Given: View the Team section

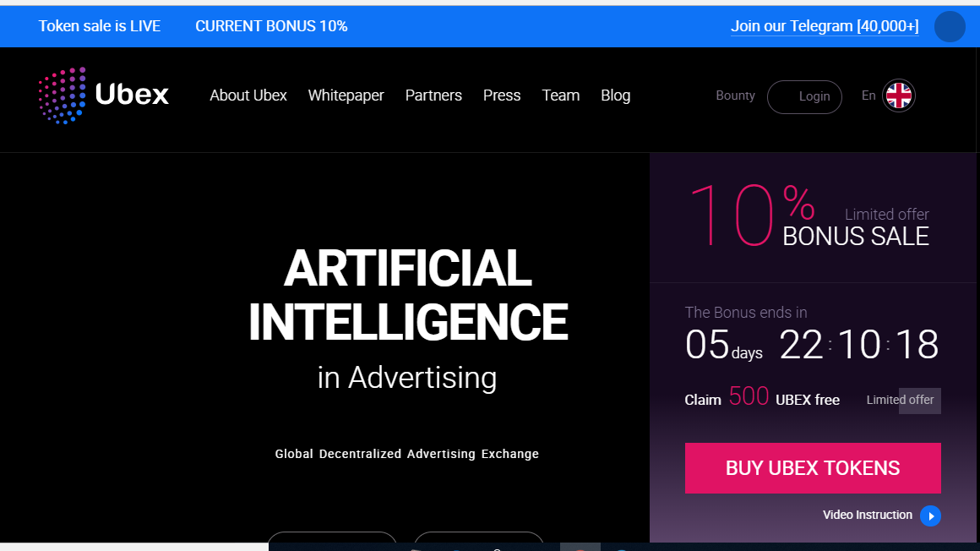Looking at the screenshot, I should pyautogui.click(x=561, y=95).
